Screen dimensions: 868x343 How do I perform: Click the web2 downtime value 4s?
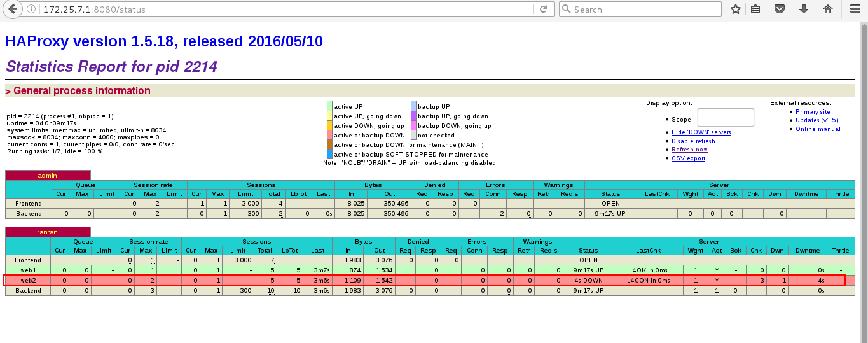pyautogui.click(x=821, y=281)
